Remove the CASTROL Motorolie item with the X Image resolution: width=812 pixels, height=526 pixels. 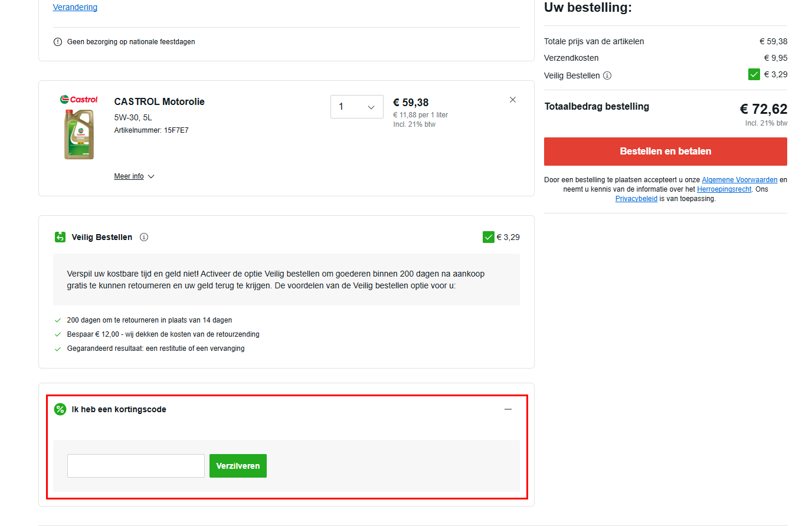pyautogui.click(x=512, y=99)
